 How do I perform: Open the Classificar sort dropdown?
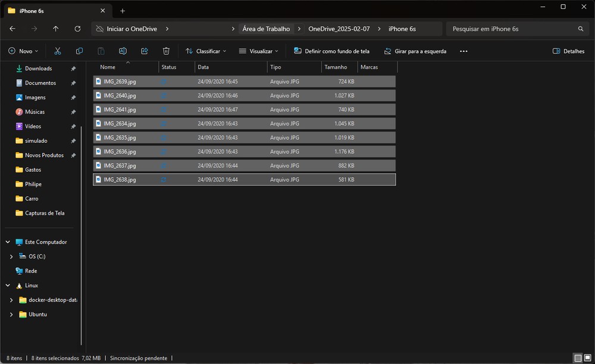coord(205,51)
